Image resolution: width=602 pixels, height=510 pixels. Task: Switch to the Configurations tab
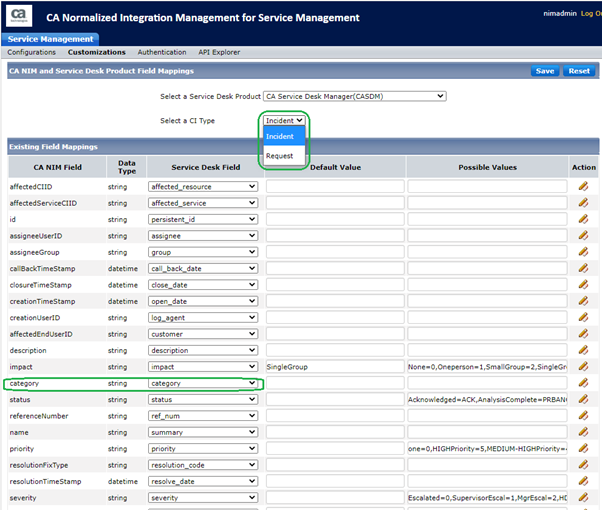point(32,52)
